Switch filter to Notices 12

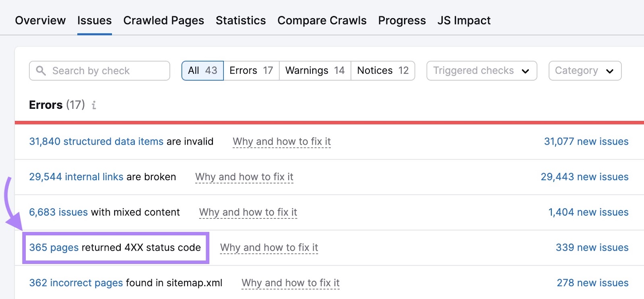pos(383,71)
